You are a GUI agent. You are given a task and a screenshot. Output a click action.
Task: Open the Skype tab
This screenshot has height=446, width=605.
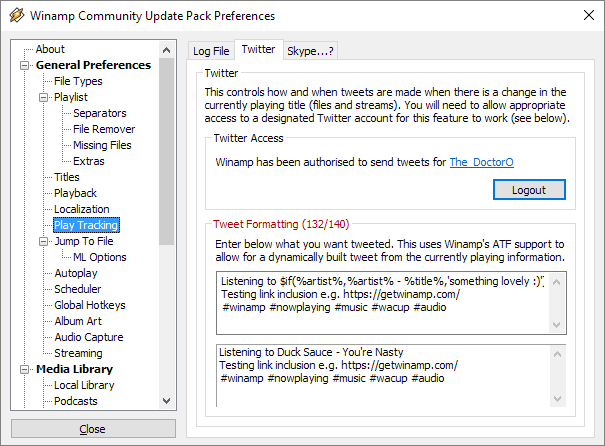pos(310,51)
